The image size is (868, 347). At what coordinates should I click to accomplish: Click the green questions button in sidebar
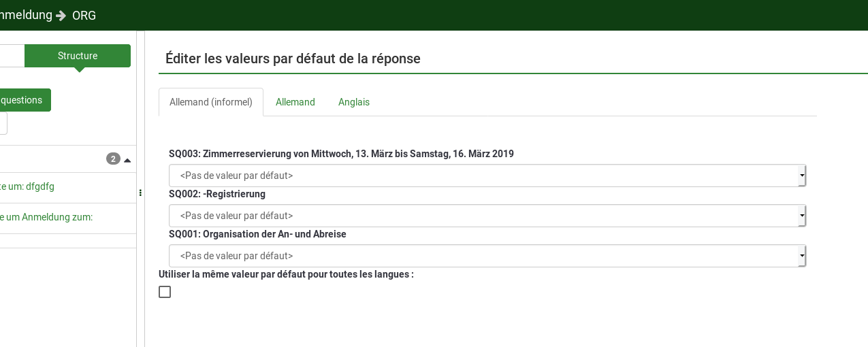[24, 100]
